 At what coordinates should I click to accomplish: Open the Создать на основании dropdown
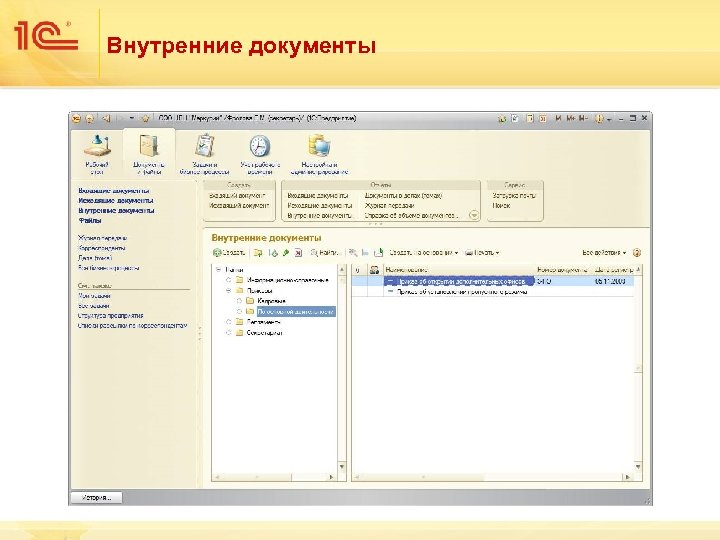point(424,253)
